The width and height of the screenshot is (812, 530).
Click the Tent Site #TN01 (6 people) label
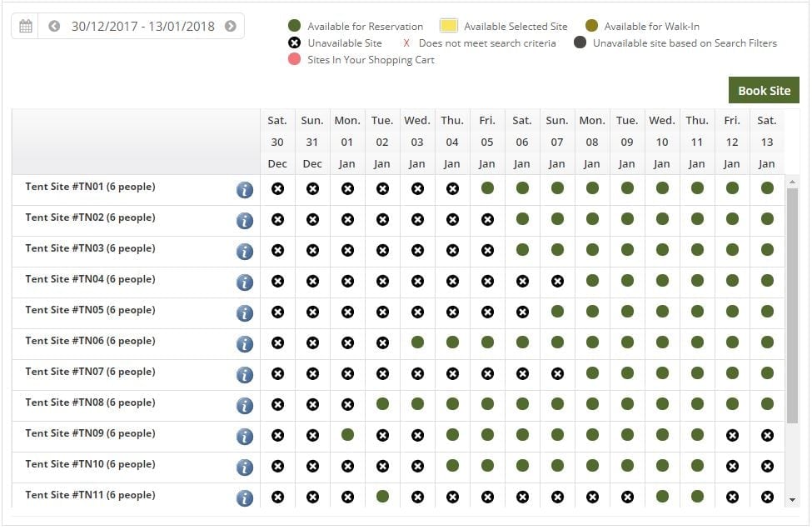point(90,187)
